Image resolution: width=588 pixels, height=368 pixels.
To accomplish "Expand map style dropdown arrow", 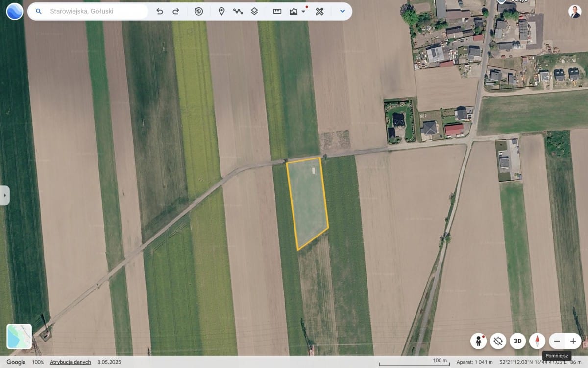I will point(303,12).
